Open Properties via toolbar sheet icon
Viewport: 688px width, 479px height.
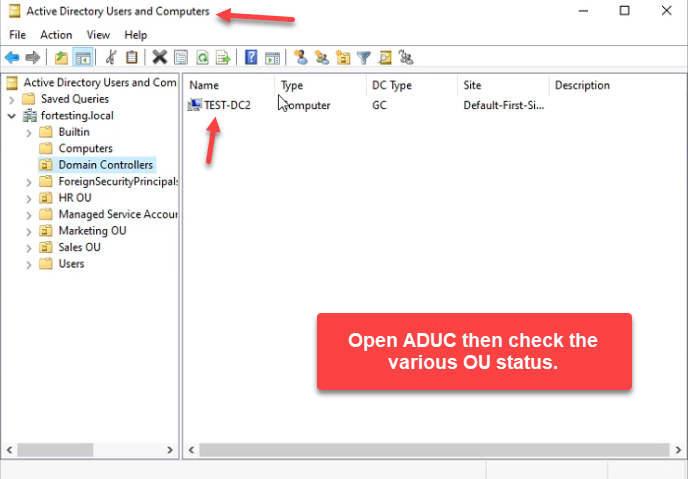181,57
